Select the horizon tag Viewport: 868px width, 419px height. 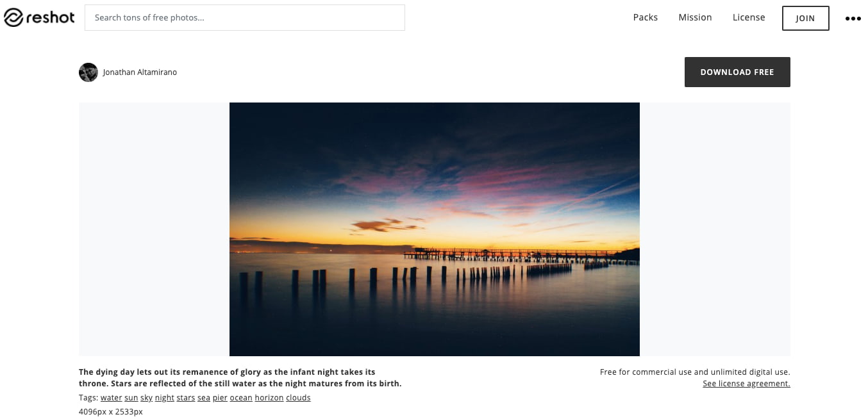point(269,398)
